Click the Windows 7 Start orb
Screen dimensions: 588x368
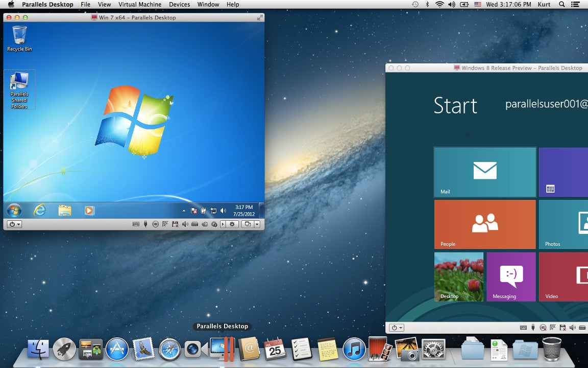coord(14,210)
